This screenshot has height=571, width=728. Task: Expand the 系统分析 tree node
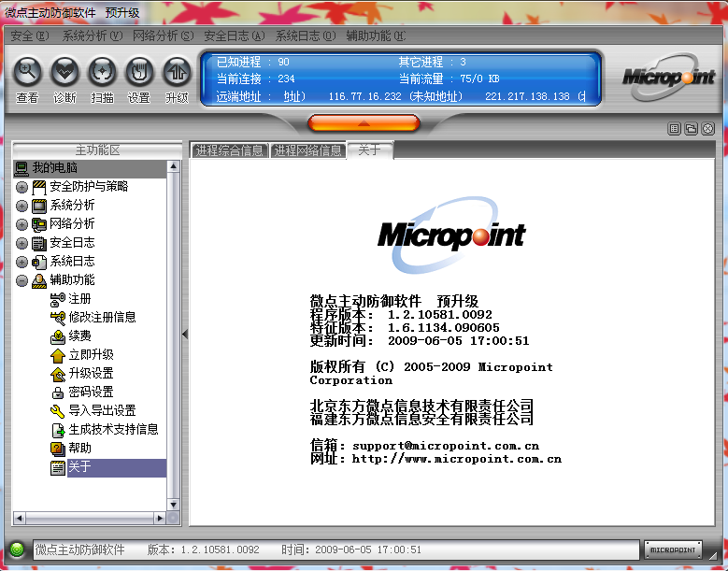[21, 207]
